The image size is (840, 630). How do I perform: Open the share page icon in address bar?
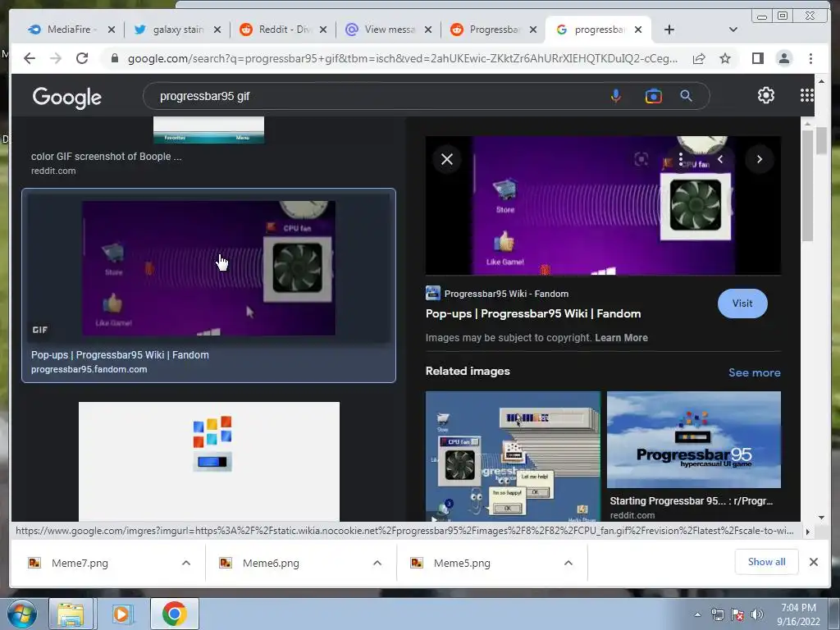coord(699,58)
